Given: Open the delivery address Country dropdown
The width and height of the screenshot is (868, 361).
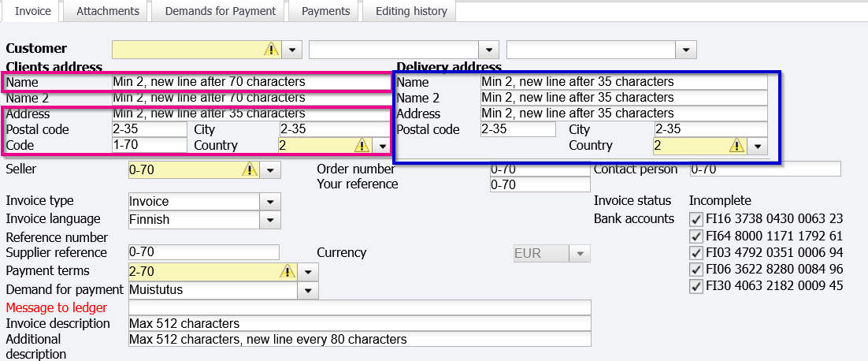Looking at the screenshot, I should point(757,146).
